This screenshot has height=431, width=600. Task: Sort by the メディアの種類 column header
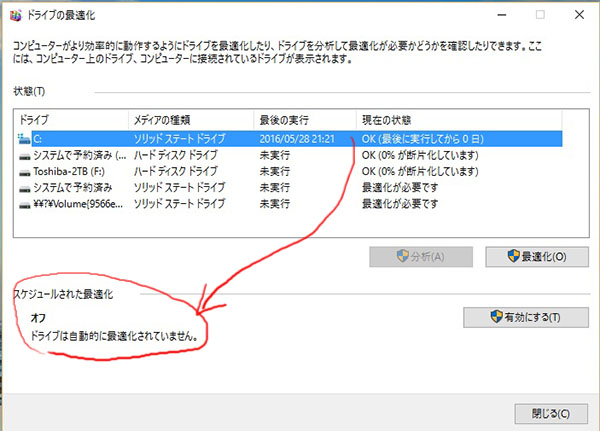pos(191,120)
